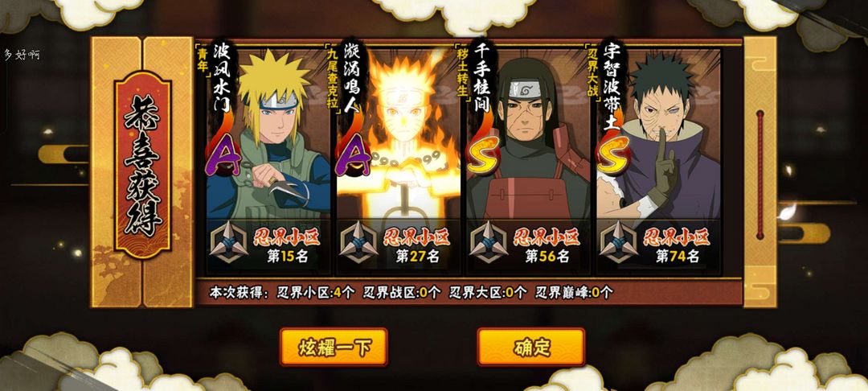Click the purple A rank badge on 波风水门

click(x=223, y=155)
